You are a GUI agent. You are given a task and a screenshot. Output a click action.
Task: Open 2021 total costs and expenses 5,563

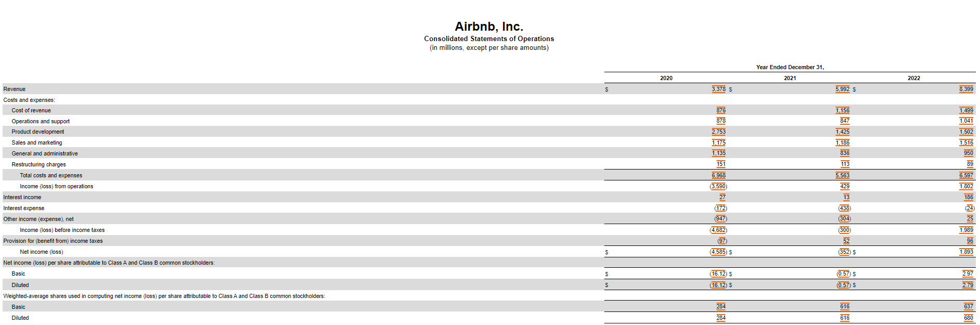pos(842,175)
